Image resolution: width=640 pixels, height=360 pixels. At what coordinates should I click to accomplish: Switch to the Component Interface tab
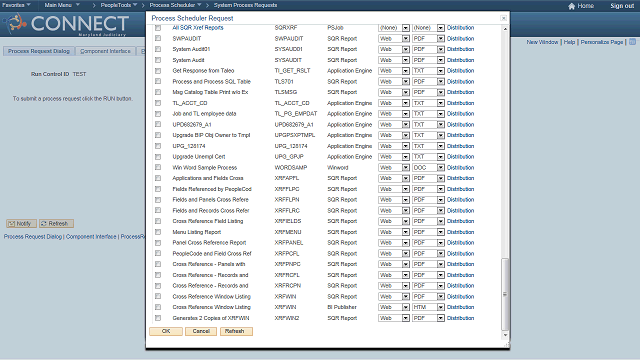point(105,51)
